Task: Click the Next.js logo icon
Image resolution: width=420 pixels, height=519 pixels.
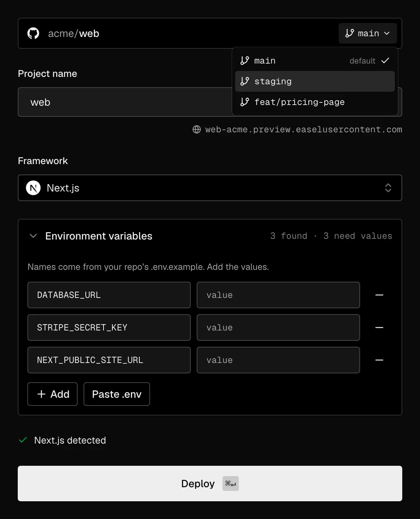Action: 33,188
